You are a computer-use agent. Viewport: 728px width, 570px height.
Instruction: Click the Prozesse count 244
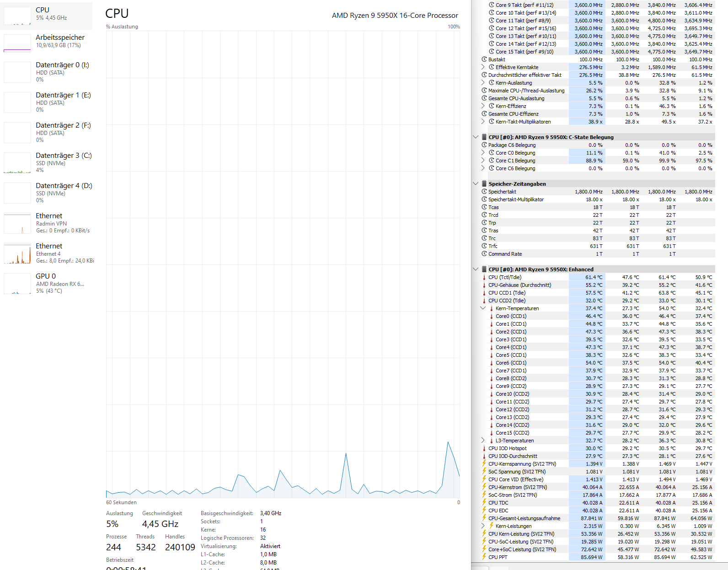click(x=113, y=548)
